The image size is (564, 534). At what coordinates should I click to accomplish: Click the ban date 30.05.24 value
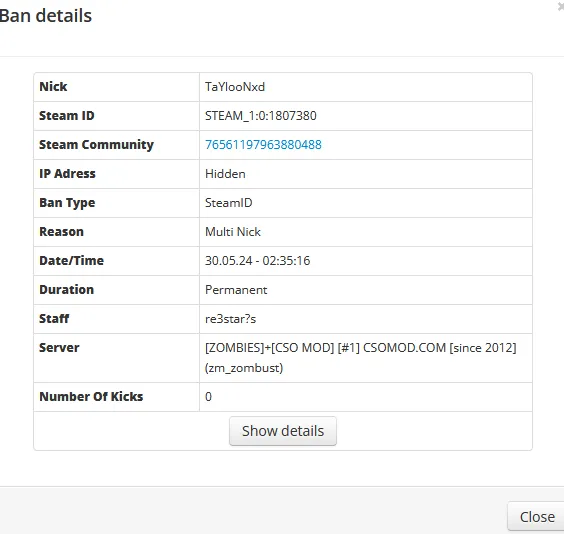click(x=229, y=261)
